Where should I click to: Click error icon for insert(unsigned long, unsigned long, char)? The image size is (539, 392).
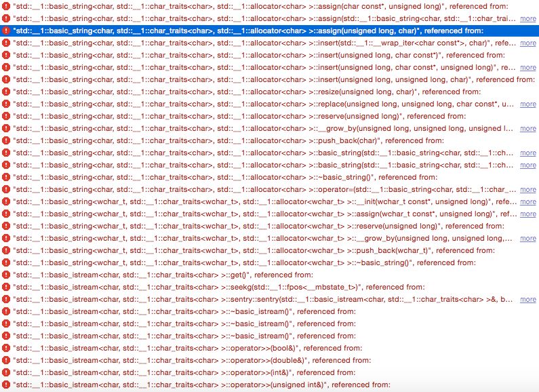(6, 79)
